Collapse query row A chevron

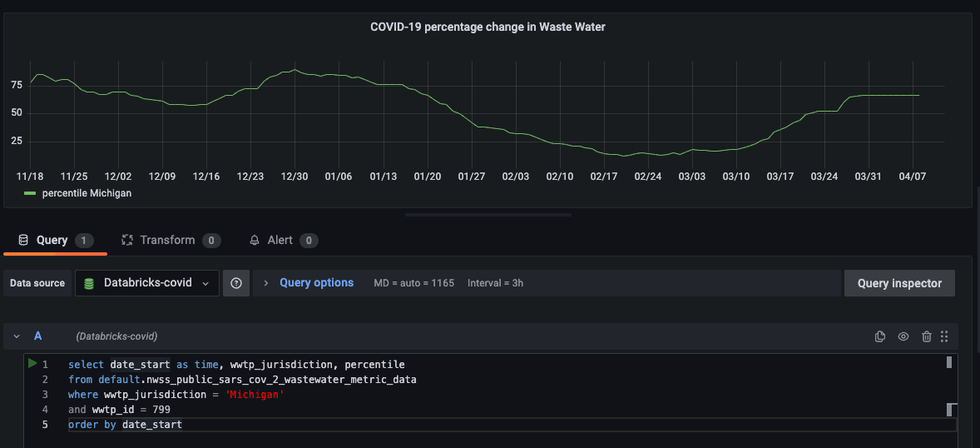click(x=17, y=336)
